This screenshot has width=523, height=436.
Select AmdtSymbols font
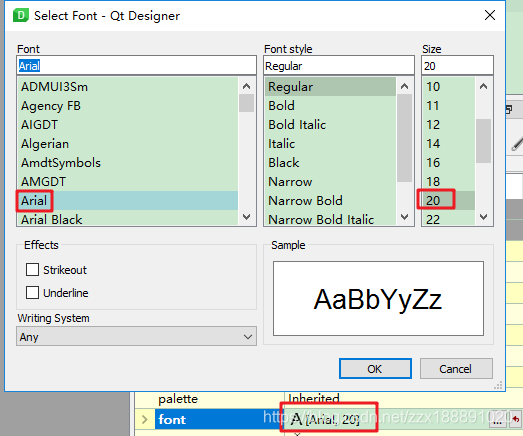128,163
